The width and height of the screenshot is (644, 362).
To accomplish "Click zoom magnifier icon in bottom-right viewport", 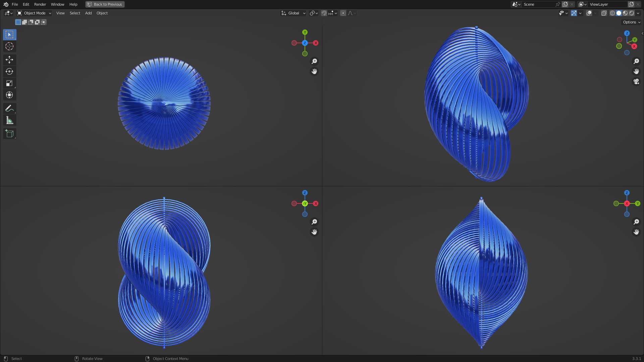I will coord(636,222).
